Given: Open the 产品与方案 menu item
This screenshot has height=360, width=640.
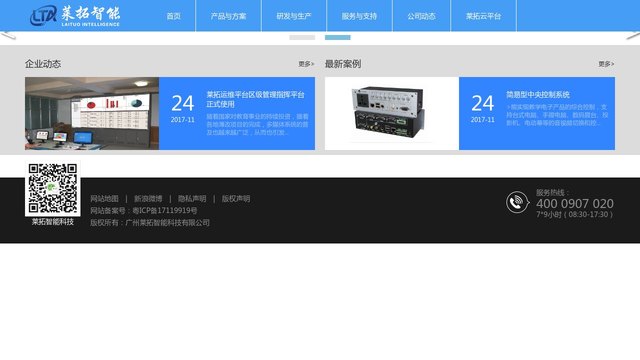Looking at the screenshot, I should tap(228, 16).
